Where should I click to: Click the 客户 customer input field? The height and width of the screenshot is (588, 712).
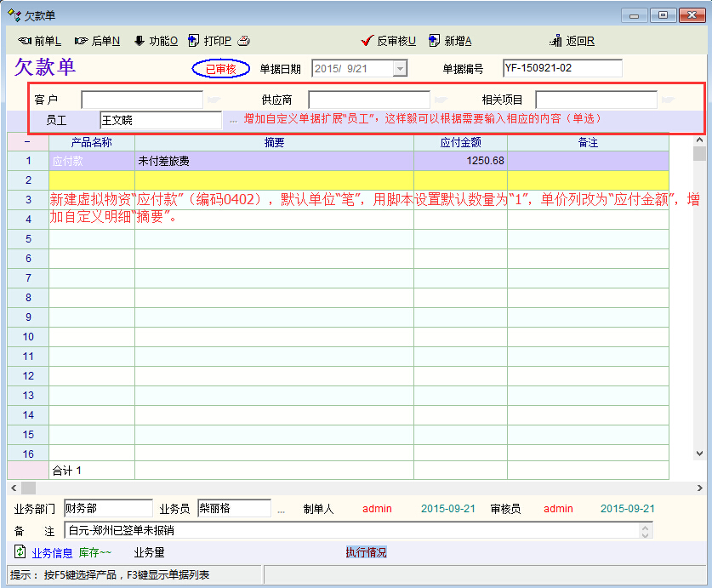point(142,100)
